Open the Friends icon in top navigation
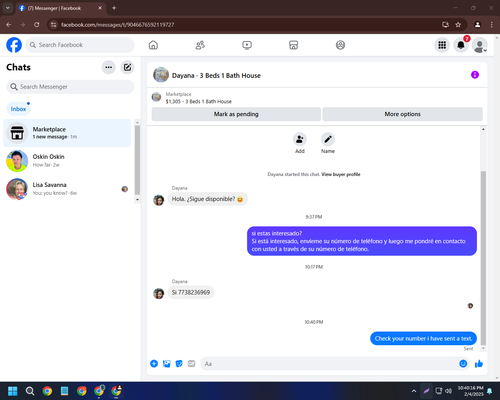 coord(200,45)
